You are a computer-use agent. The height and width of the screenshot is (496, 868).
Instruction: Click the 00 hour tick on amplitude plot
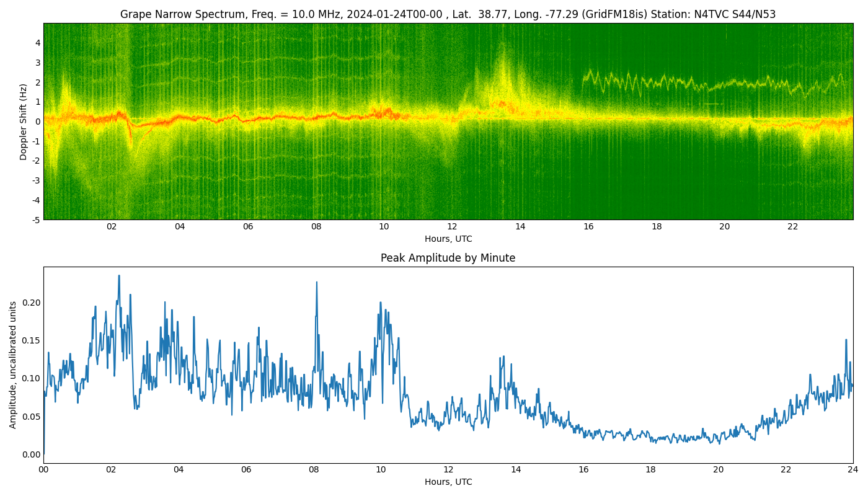coord(43,469)
